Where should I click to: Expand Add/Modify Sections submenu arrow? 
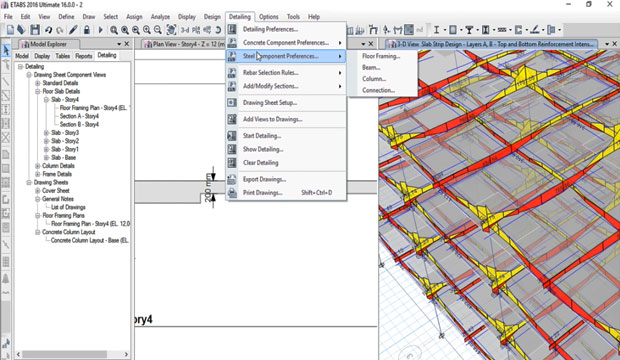tap(340, 86)
